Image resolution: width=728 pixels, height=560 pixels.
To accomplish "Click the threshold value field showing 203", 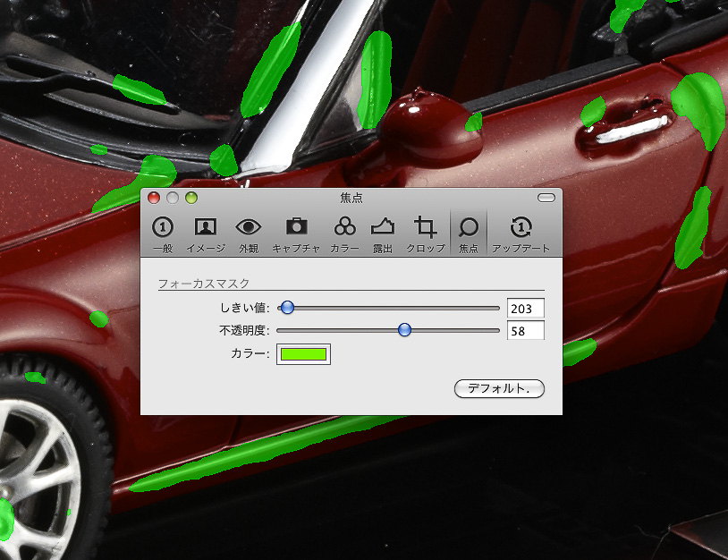I will coord(525,309).
